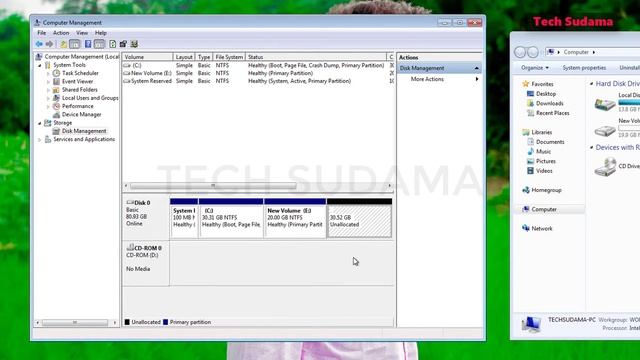
Task: Click the Performance icon in tree
Action: (x=56, y=106)
